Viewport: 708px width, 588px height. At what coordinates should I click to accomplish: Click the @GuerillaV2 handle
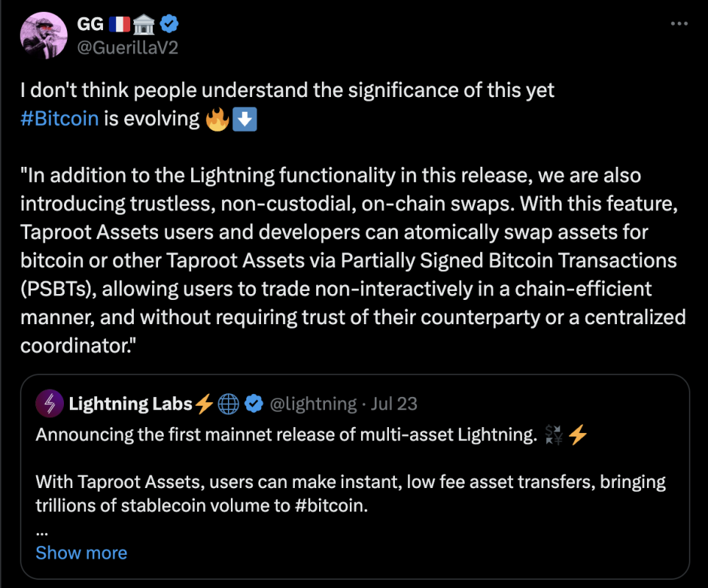pyautogui.click(x=126, y=46)
